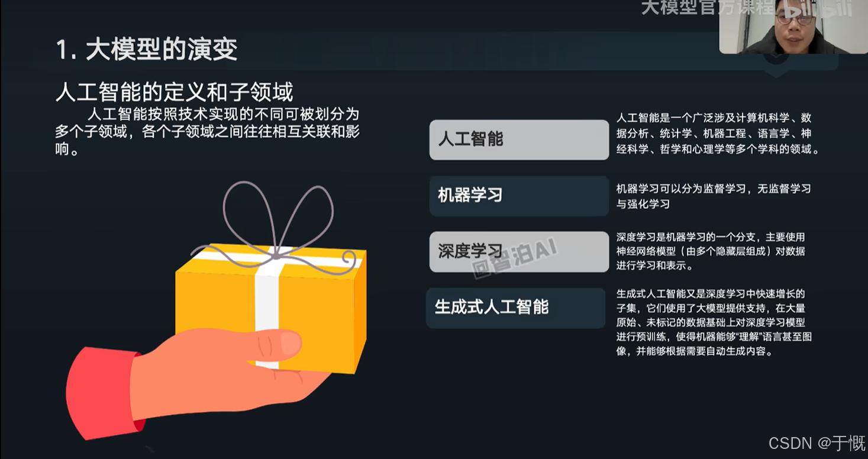Select the 人工智能 label box
This screenshot has width=868, height=459.
(x=519, y=140)
